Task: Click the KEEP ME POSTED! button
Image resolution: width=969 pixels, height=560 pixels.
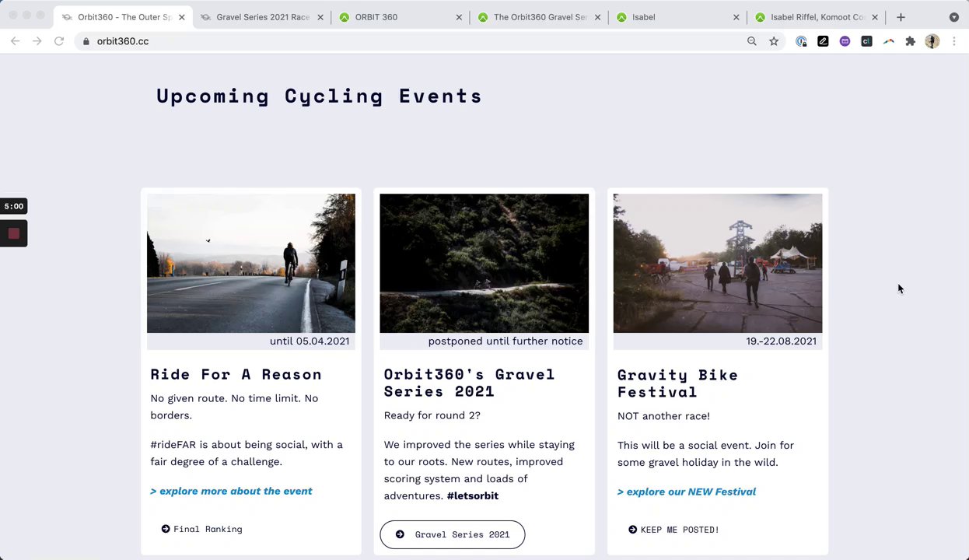Action: [673, 530]
